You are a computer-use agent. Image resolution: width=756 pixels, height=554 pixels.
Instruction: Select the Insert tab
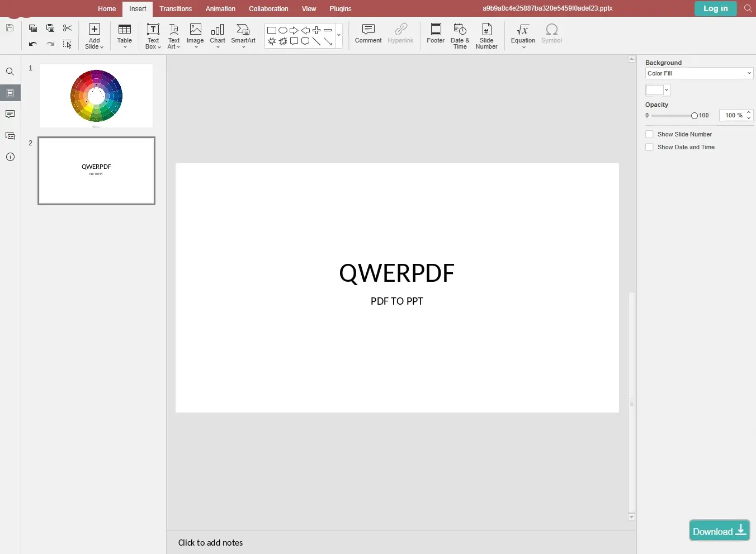click(138, 9)
